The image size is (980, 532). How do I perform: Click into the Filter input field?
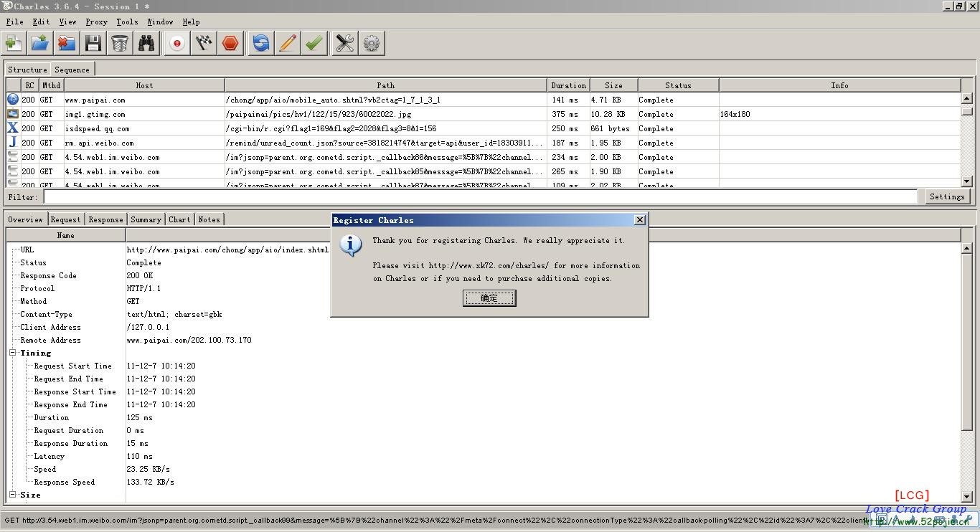click(480, 196)
